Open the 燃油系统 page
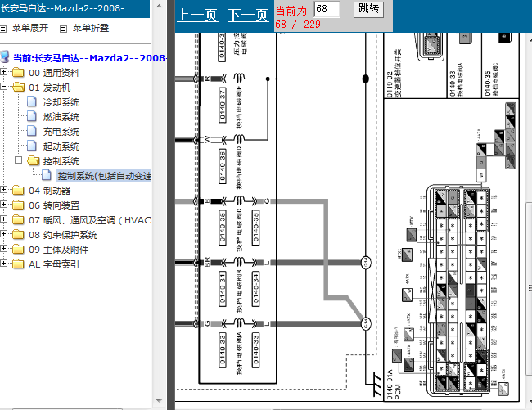Screen dimensions: 532x410 61,117
